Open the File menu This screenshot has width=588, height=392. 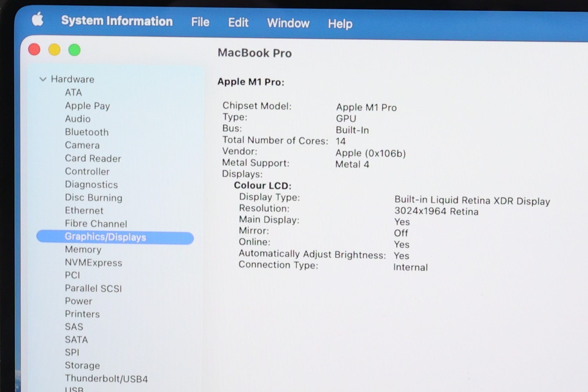click(x=200, y=22)
